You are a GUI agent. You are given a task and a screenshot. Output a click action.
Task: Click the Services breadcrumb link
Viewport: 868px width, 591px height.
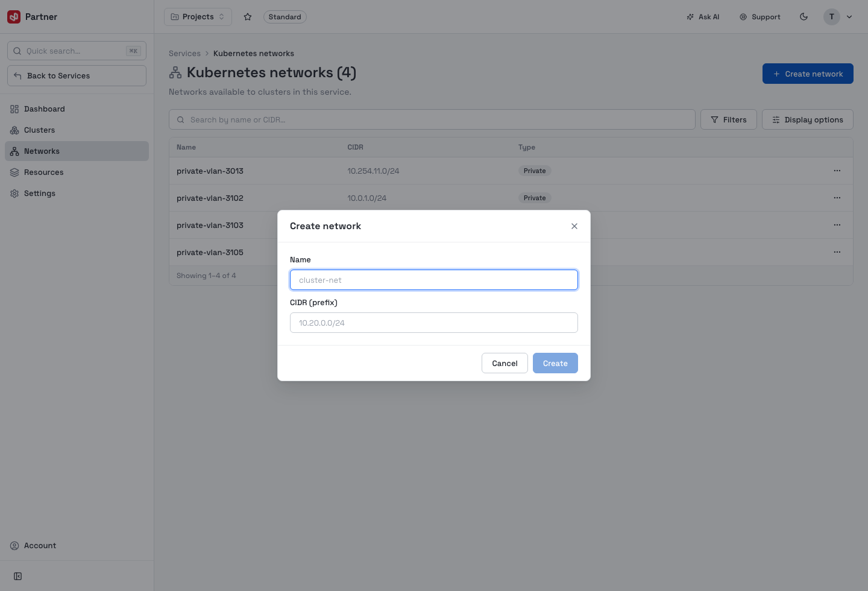coord(184,54)
